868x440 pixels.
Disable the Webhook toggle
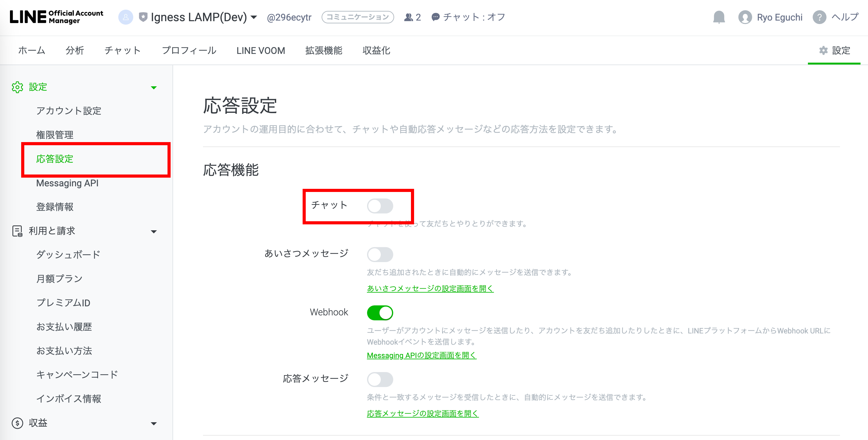[x=380, y=313]
